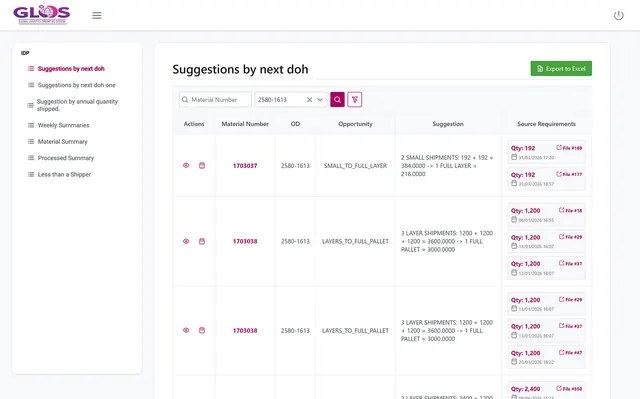640x399 pixels.
Task: Click the Qty: 2,400 source card
Action: click(546, 390)
